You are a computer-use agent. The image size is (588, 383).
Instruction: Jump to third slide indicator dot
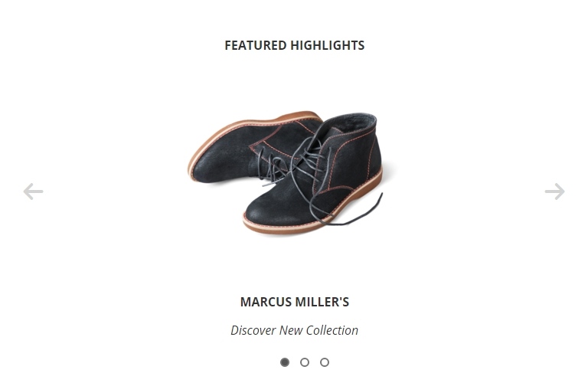325,362
